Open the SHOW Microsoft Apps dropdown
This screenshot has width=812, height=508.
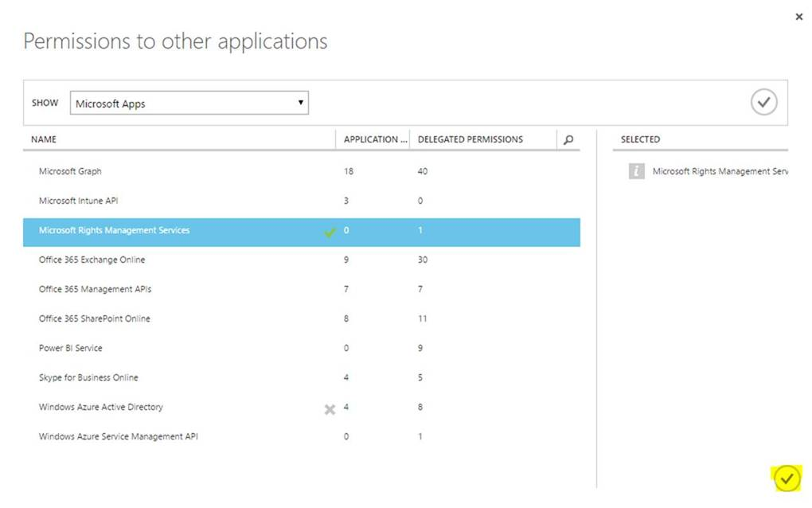click(189, 103)
